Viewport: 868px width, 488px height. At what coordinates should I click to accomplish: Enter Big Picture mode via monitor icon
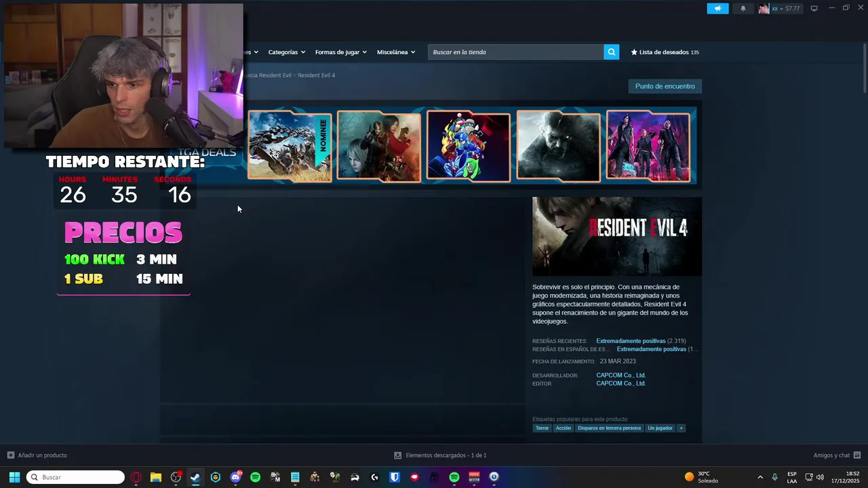814,8
